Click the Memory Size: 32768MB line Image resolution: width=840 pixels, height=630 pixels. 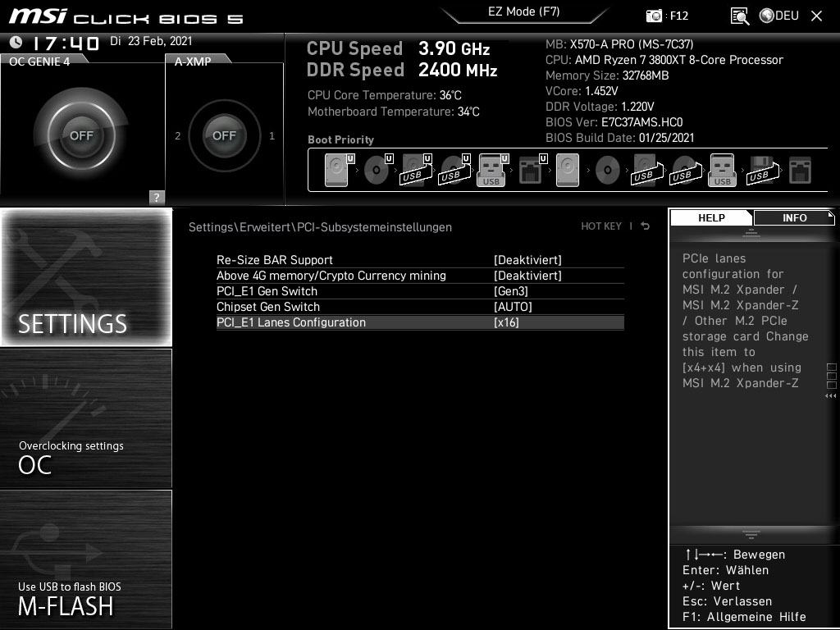607,75
